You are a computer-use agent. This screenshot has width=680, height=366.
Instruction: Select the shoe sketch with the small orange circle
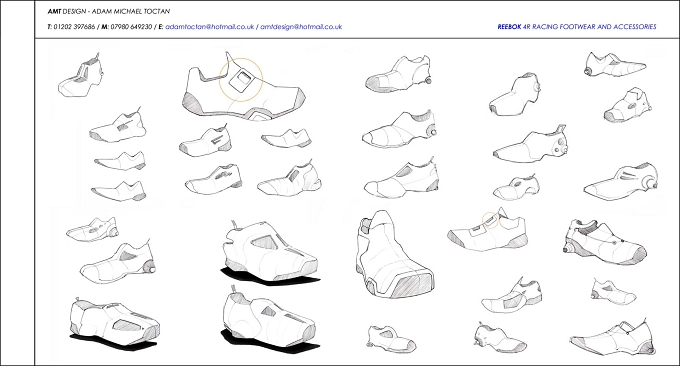click(488, 230)
